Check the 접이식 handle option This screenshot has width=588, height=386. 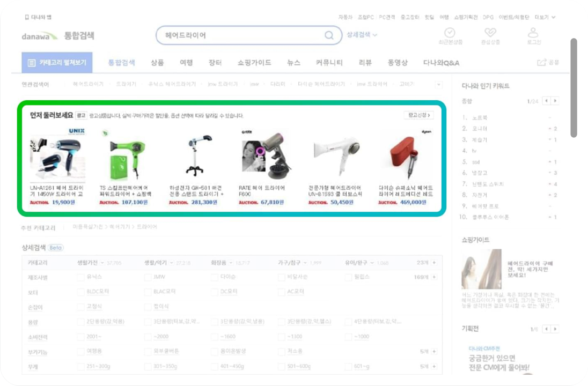pyautogui.click(x=148, y=307)
